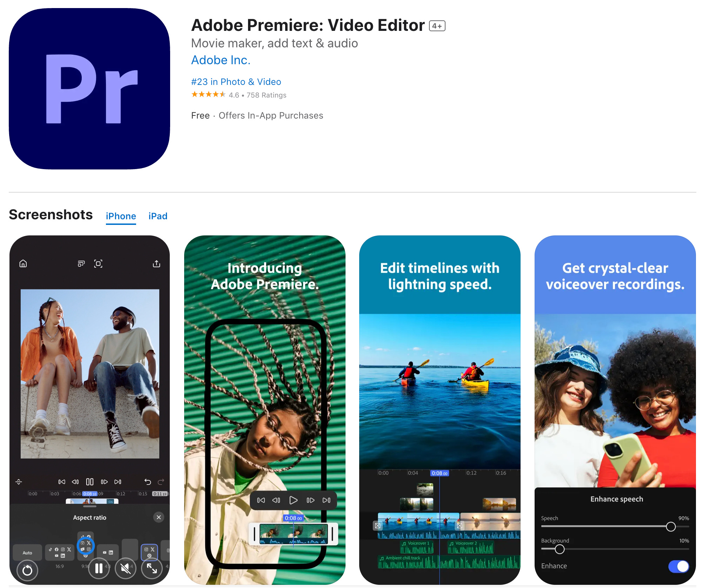This screenshot has width=717, height=588.
Task: Select the iPhone screenshots tab
Action: coord(121,216)
